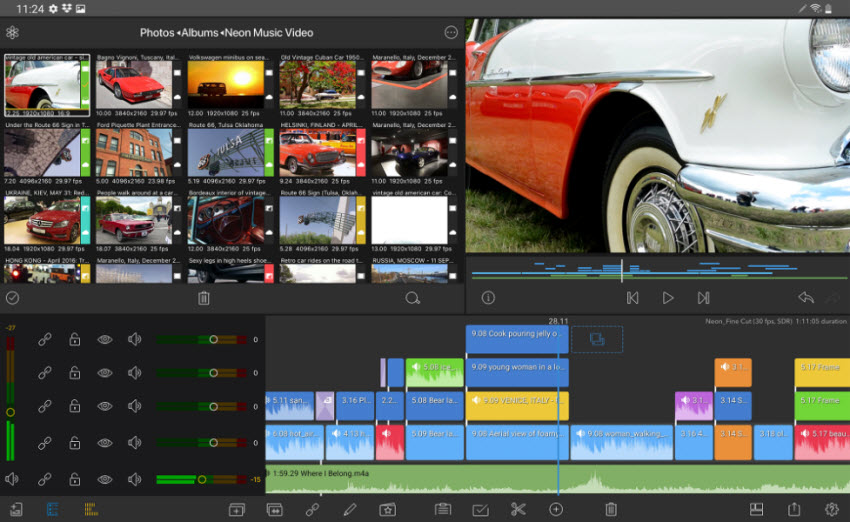Toggle the blue track headers view icon

pyautogui.click(x=53, y=509)
